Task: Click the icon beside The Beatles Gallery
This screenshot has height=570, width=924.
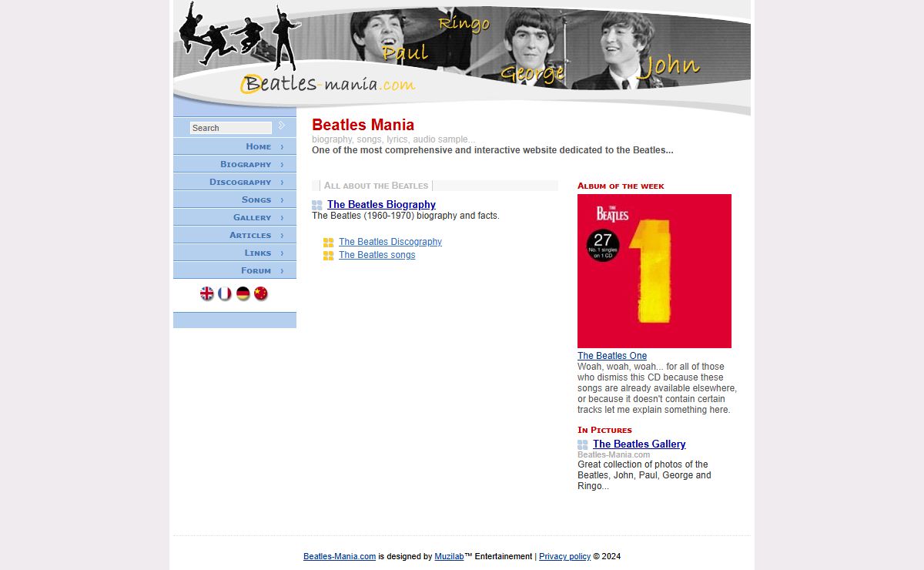Action: point(583,444)
